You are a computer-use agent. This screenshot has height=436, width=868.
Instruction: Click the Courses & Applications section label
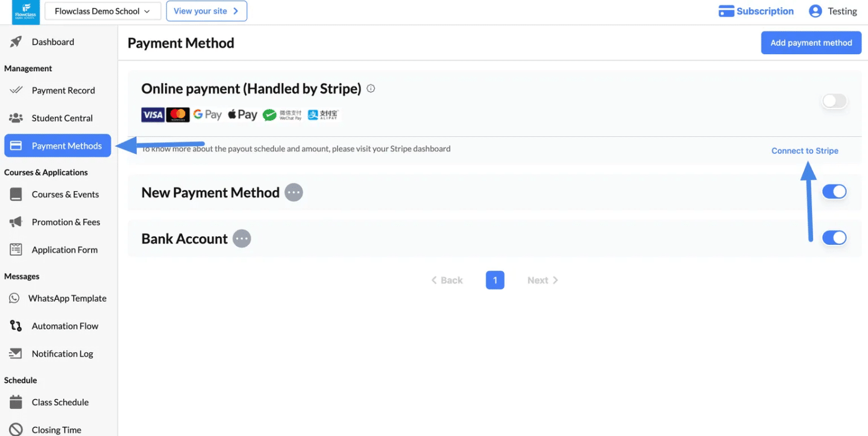coord(46,172)
